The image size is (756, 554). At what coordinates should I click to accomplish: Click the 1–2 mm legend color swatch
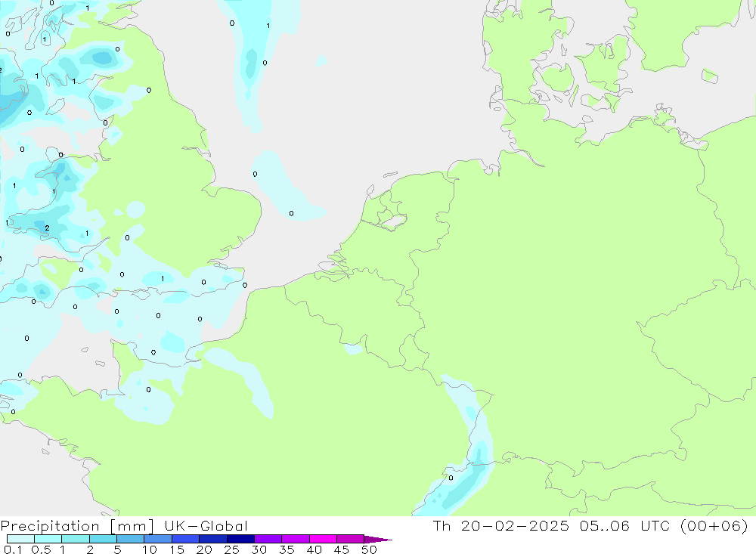click(x=76, y=539)
